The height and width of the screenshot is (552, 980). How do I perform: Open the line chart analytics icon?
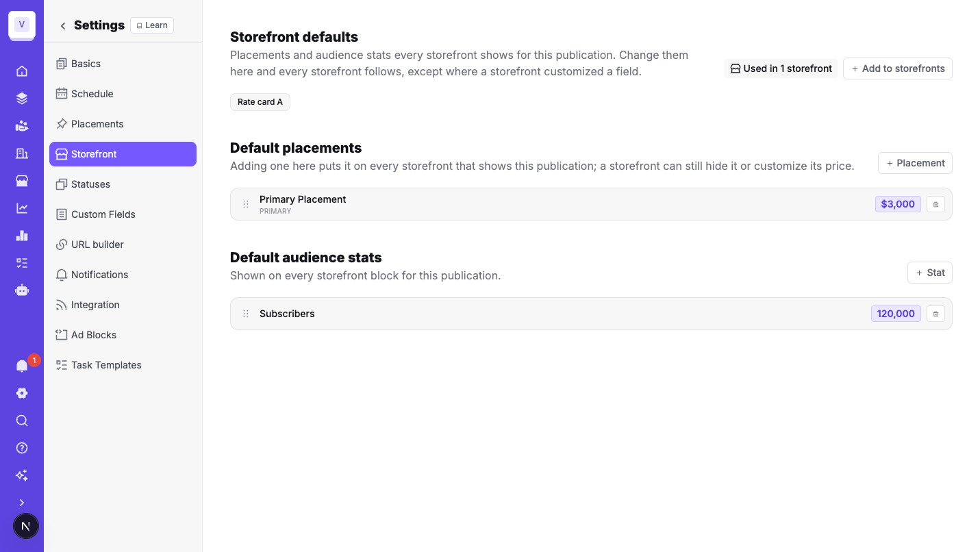click(22, 208)
